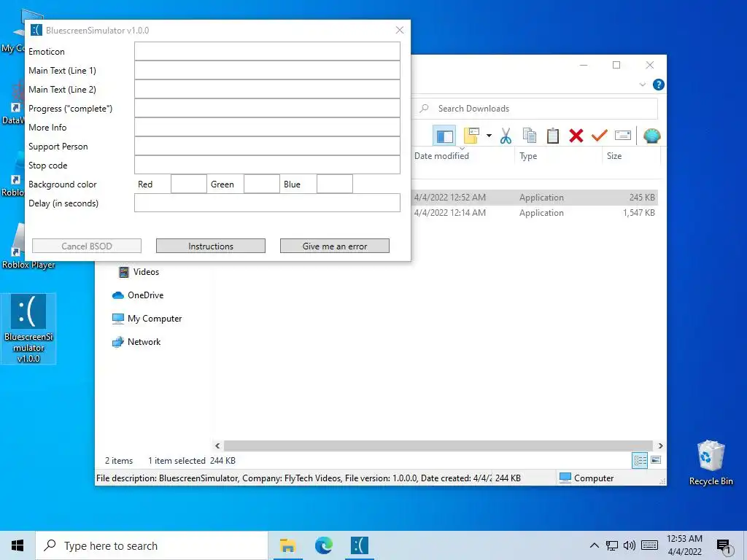The image size is (747, 560).
Task: Click the scissors Cut icon
Action: click(x=506, y=136)
